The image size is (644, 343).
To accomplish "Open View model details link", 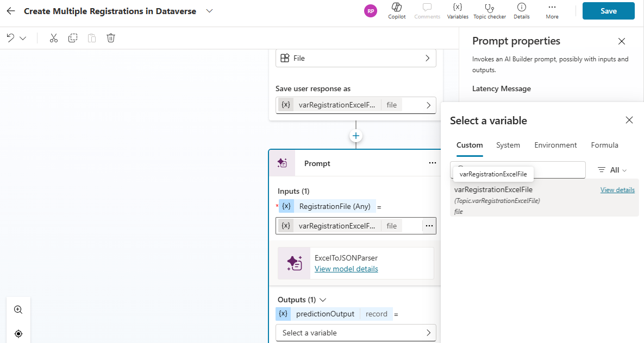I will click(346, 269).
